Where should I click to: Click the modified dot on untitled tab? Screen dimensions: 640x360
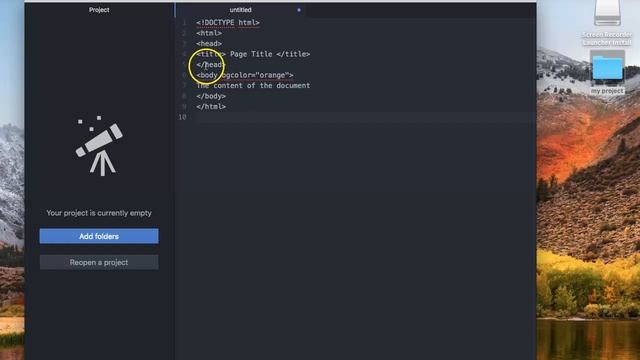(x=299, y=10)
